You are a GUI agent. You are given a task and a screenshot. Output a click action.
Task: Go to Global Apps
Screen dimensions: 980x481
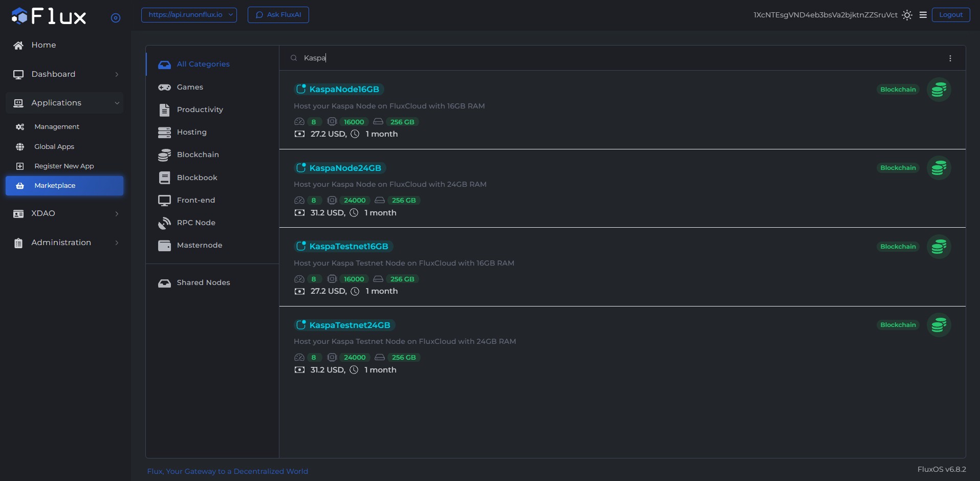pyautogui.click(x=54, y=147)
